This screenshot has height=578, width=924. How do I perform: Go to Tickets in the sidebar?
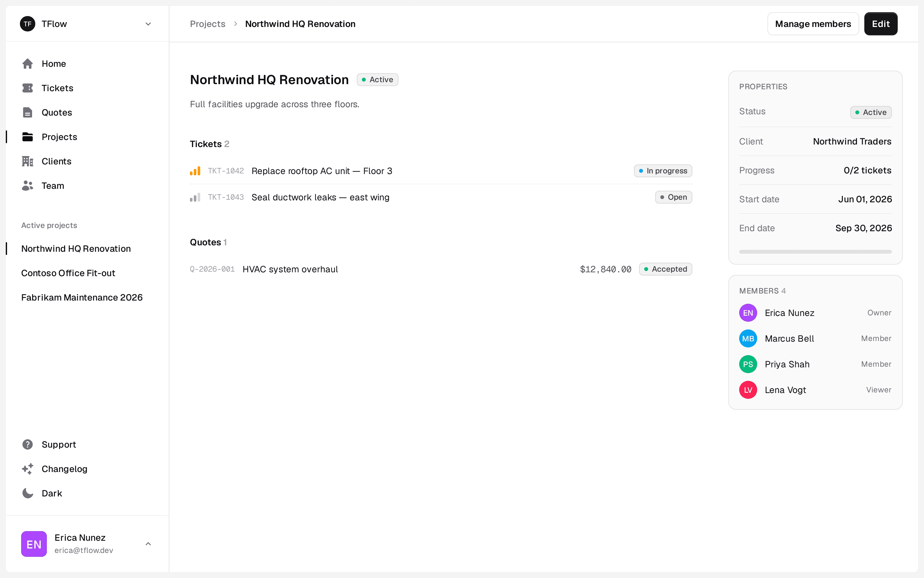[87, 88]
